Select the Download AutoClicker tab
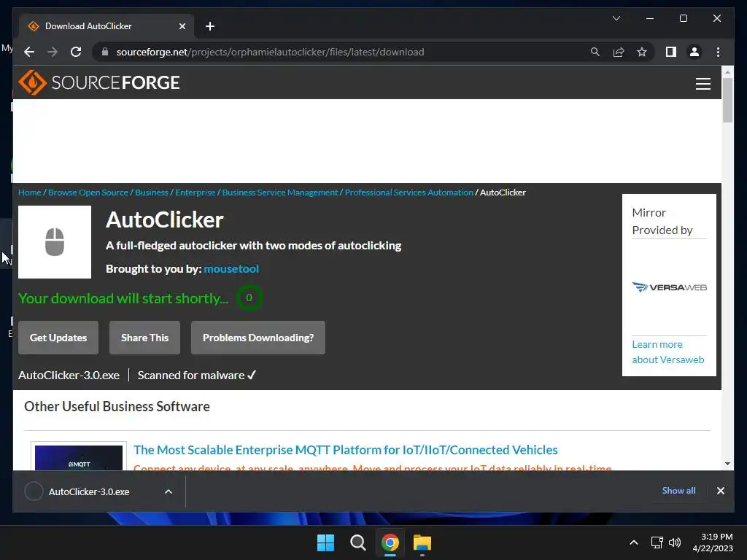Screen dimensions: 747x560 pyautogui.click(x=107, y=26)
